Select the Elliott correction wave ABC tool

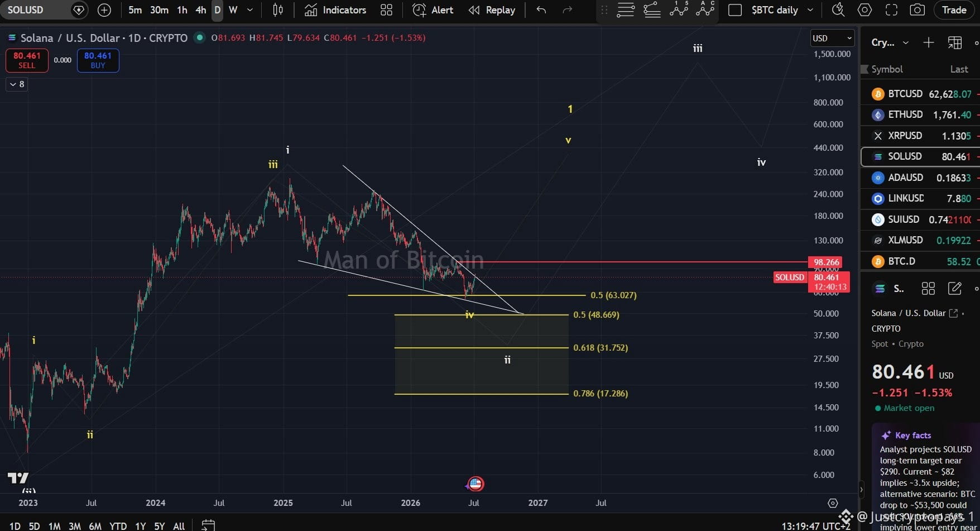[x=705, y=9]
